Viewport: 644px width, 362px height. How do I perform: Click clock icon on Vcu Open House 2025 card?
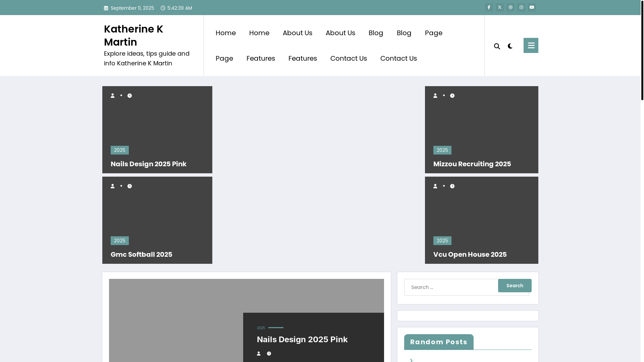(452, 186)
